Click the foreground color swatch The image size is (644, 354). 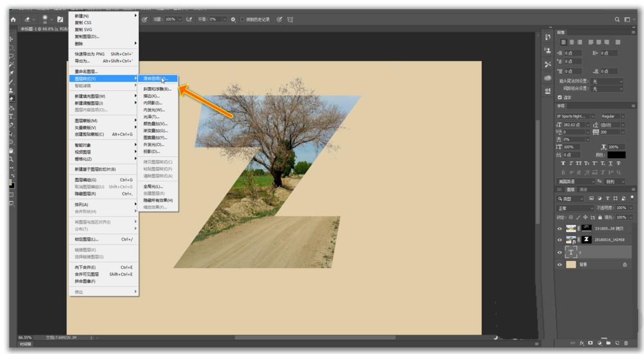coord(10,182)
